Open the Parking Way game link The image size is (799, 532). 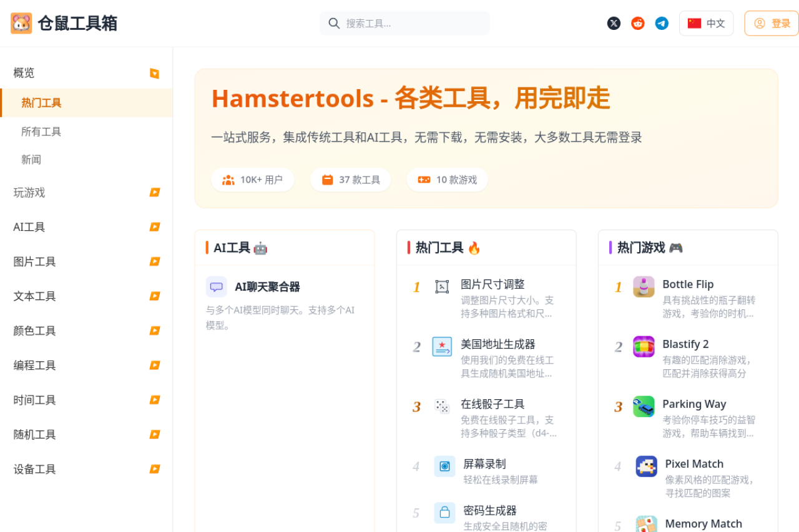click(694, 404)
